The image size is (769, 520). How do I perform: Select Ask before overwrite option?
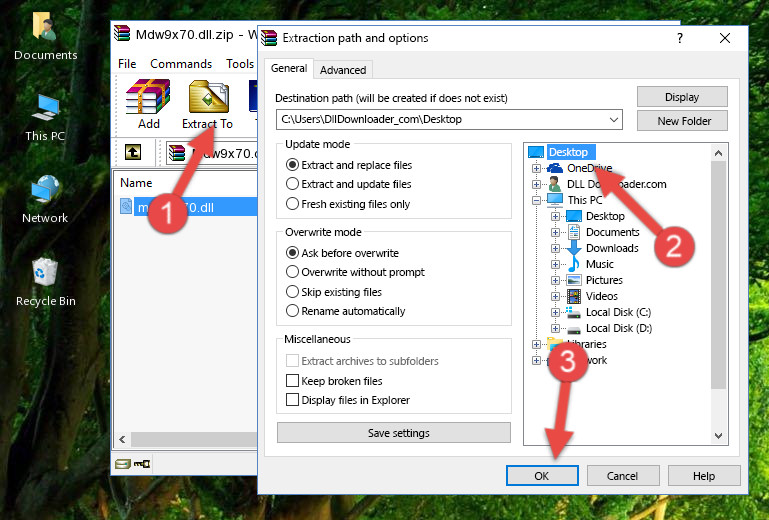(x=342, y=253)
